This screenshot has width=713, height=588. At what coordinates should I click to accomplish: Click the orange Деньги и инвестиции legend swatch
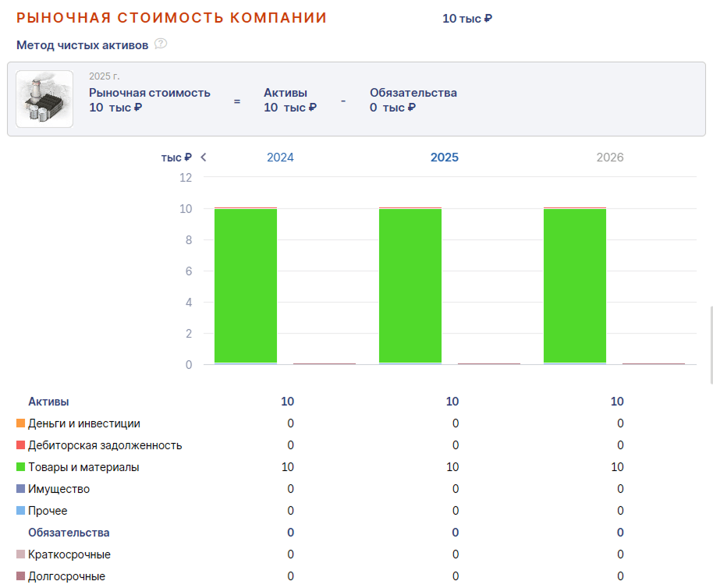[20, 423]
